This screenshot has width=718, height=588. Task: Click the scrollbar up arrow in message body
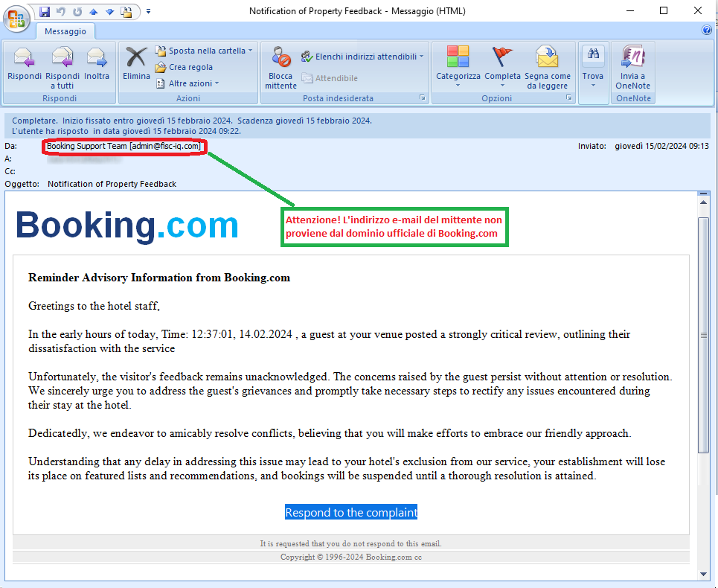pyautogui.click(x=703, y=202)
